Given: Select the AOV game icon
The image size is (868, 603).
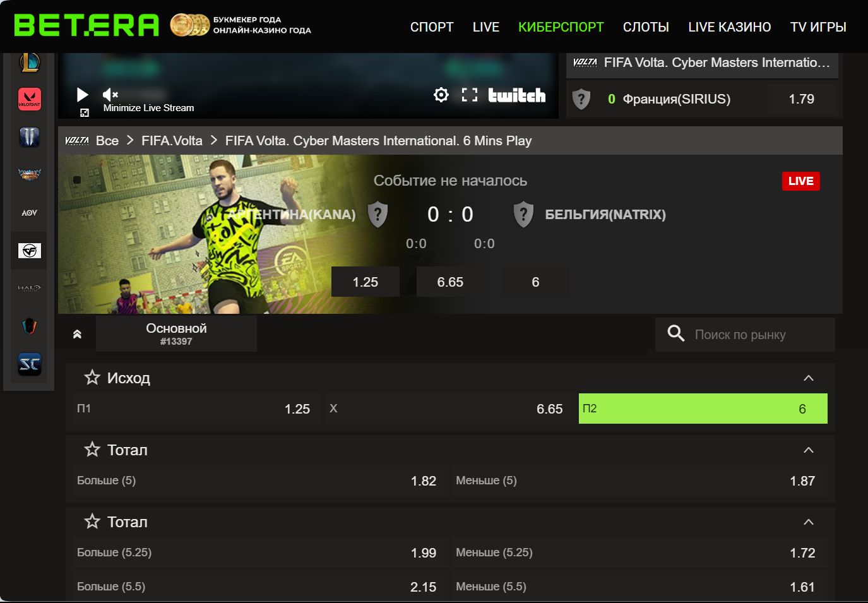Looking at the screenshot, I should 30,213.
